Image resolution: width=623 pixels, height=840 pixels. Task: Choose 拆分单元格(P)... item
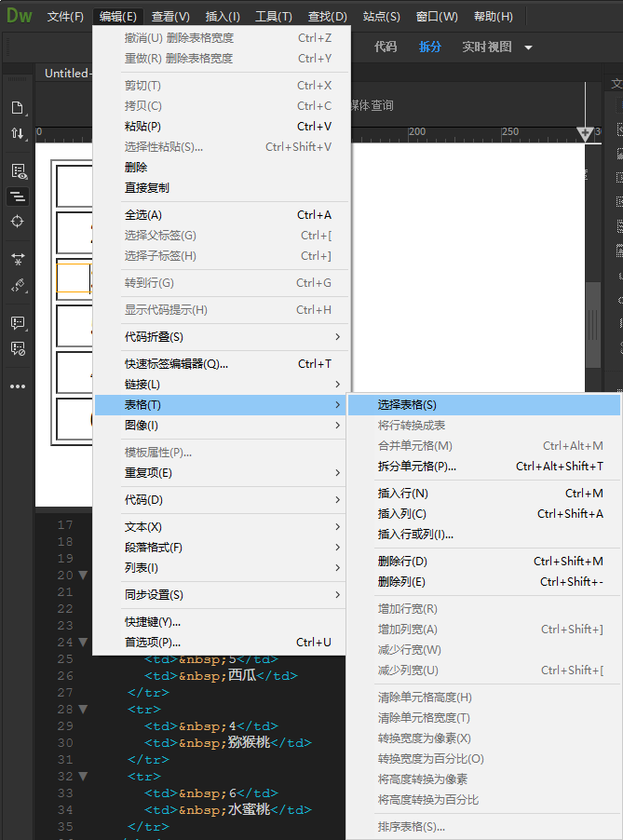coord(484,466)
